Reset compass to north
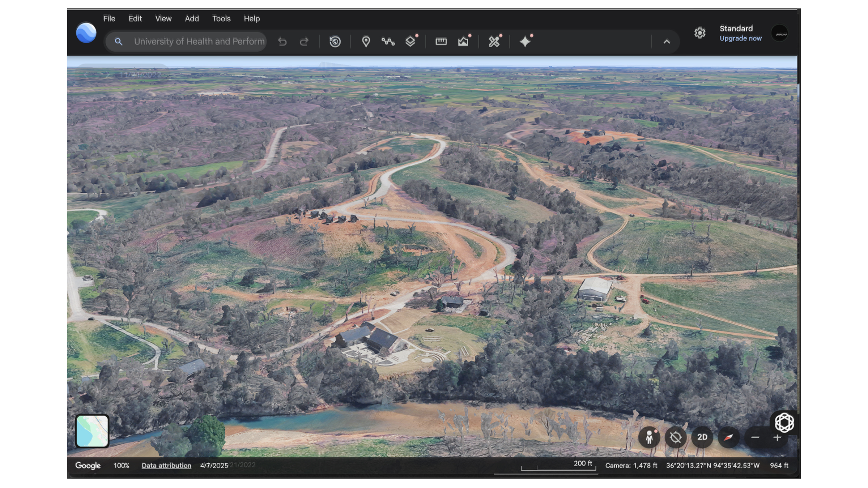868x488 pixels. point(728,437)
